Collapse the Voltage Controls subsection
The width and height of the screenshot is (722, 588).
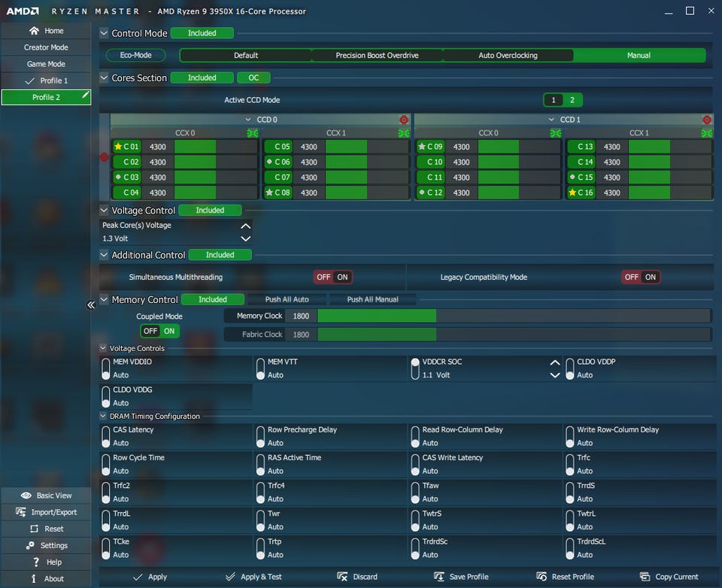(x=103, y=348)
